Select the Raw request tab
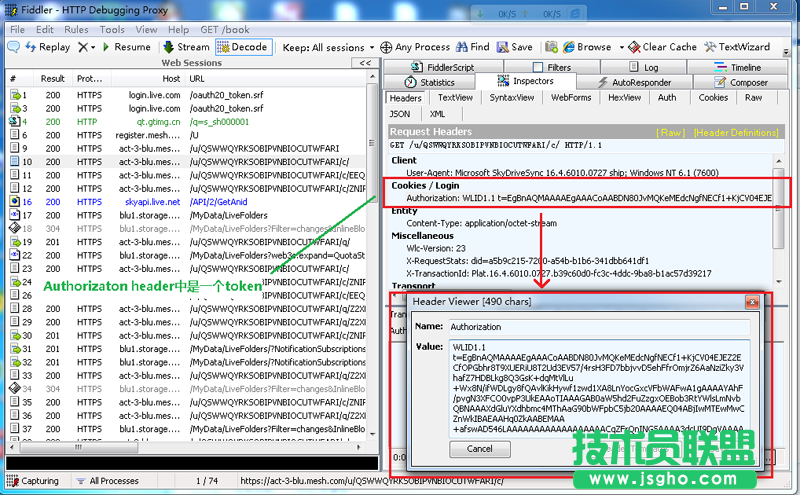800x495 pixels. point(753,98)
